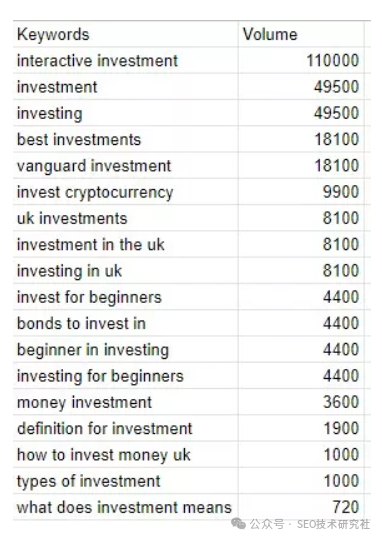Click the 'types of investment' cell
382x539 pixels.
125,481
